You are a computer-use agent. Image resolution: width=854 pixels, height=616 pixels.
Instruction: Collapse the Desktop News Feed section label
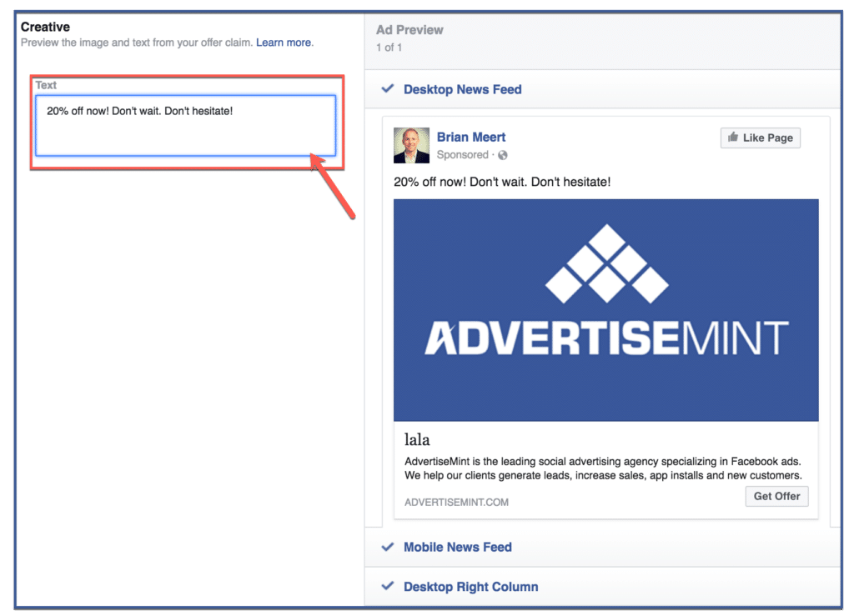pos(462,89)
